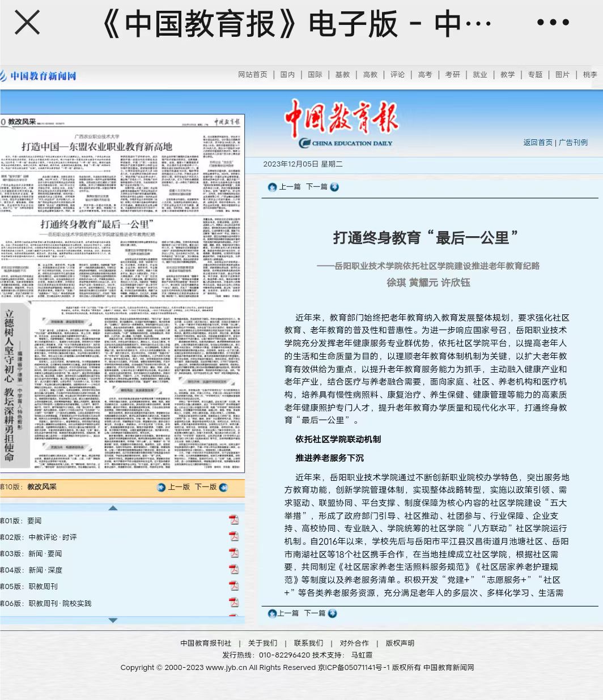Screen dimensions: 603x700
Task: Open edition 第03版：新闻·要闻
Action: click(31, 553)
